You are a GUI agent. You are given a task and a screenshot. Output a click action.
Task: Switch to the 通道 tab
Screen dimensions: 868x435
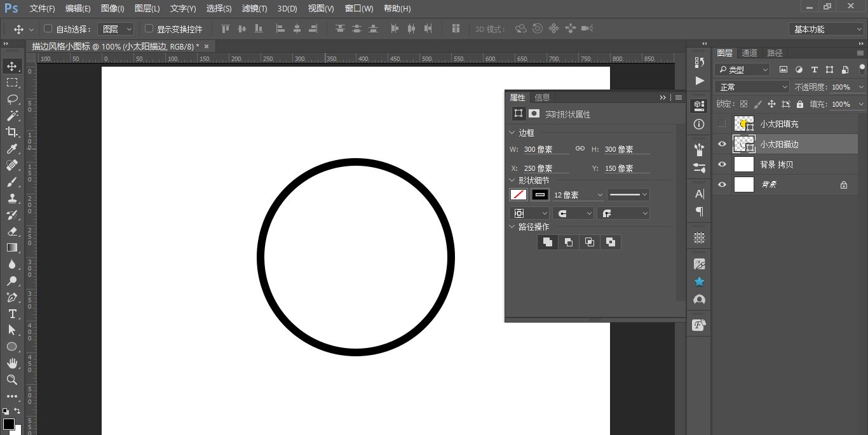pos(750,53)
